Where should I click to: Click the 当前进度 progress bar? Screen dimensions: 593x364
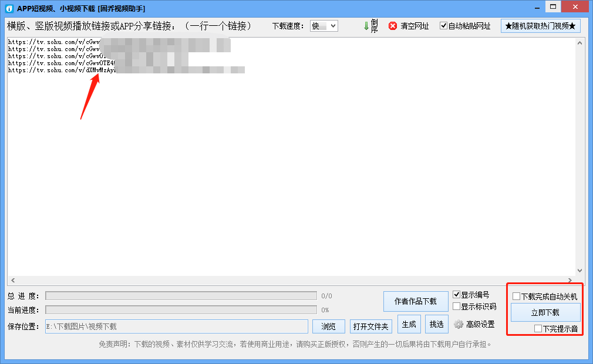pos(181,310)
